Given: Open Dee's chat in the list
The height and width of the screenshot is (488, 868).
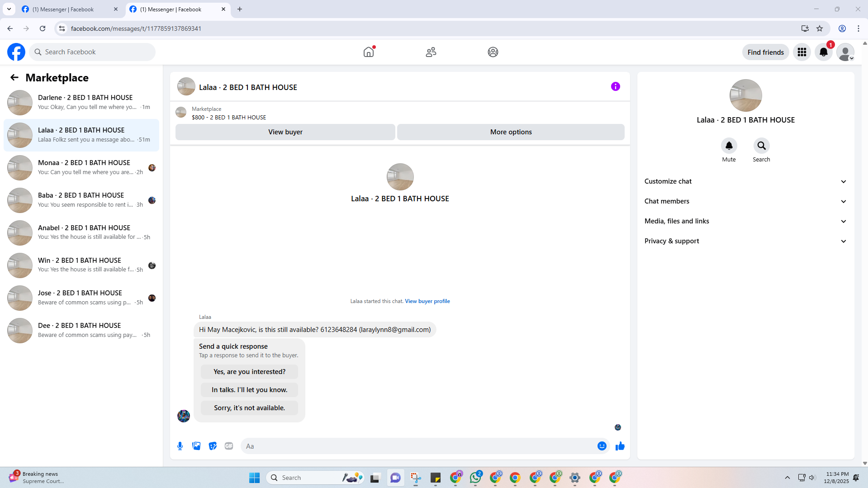Looking at the screenshot, I should [81, 331].
